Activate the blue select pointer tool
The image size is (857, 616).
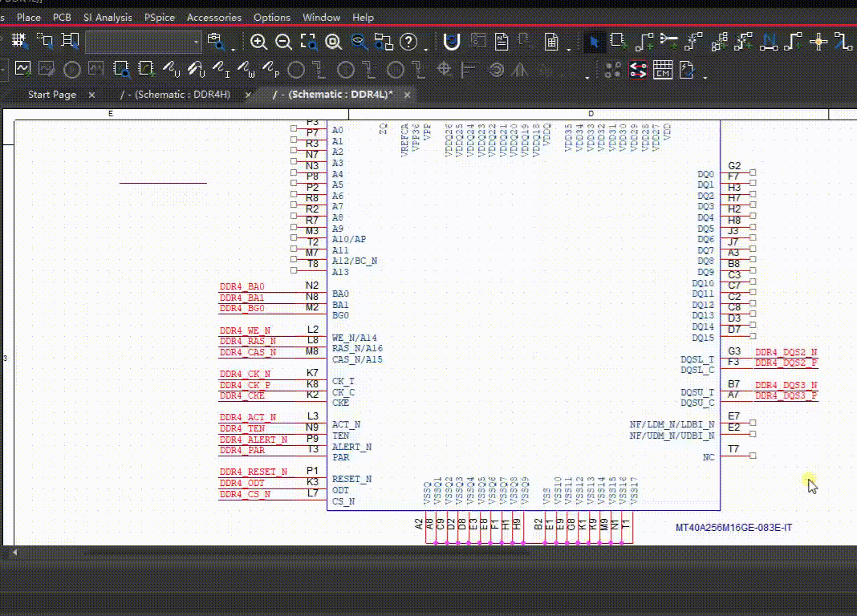click(x=594, y=42)
